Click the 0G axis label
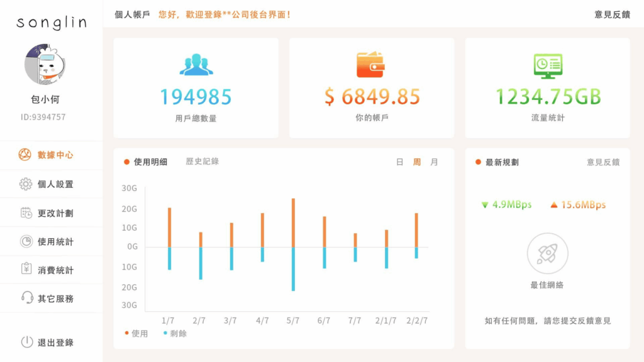 coord(132,246)
